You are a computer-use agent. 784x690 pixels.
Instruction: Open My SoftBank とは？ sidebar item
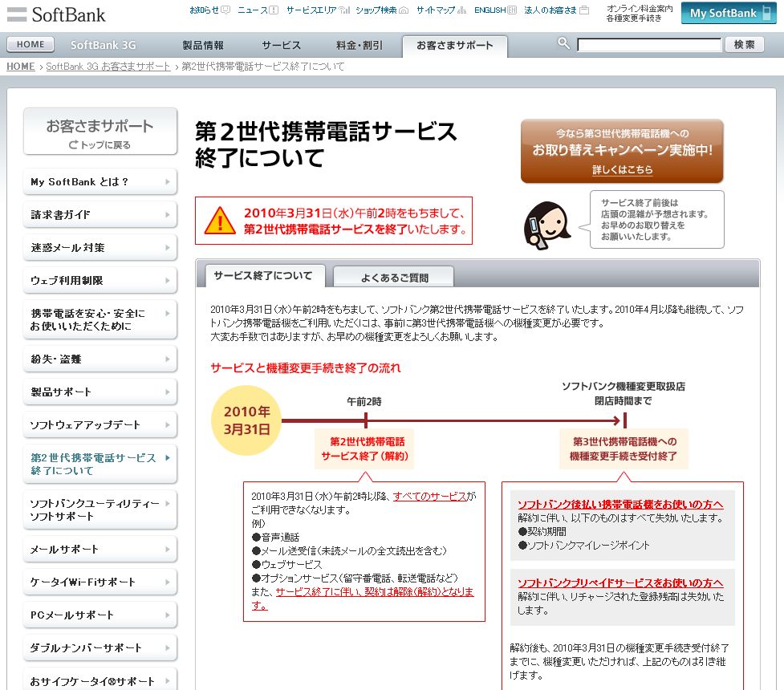click(x=100, y=181)
